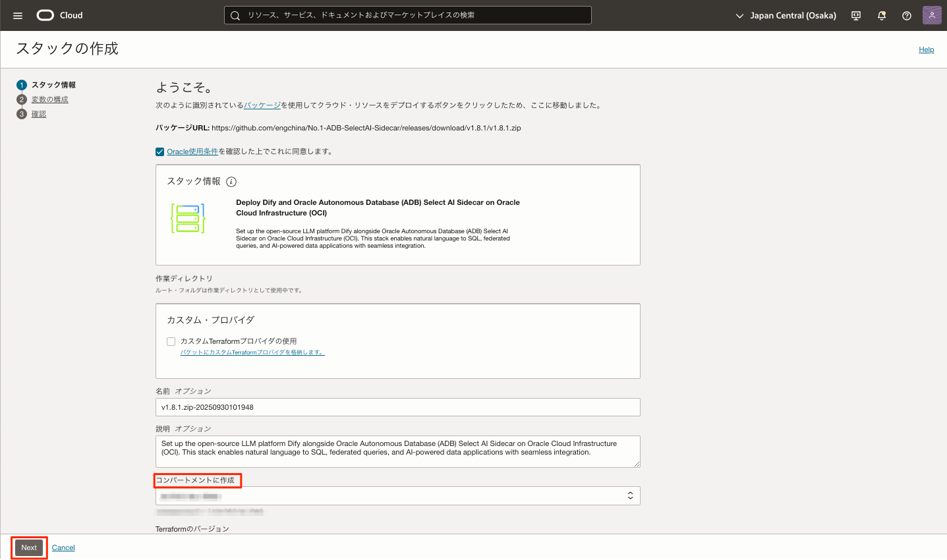This screenshot has height=560, width=947.
Task: Go to 変数の構成 step
Action: [x=50, y=99]
